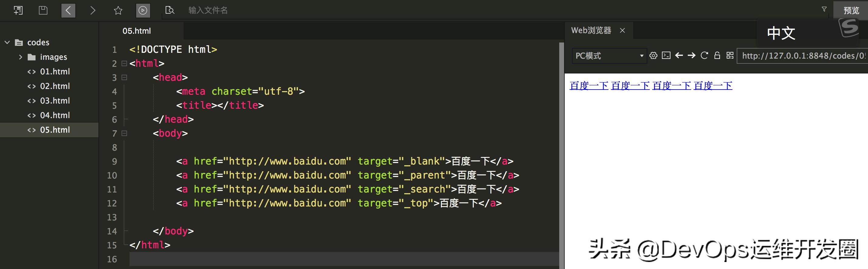This screenshot has width=868, height=269.
Task: Reload the browser preview page
Action: pos(704,56)
